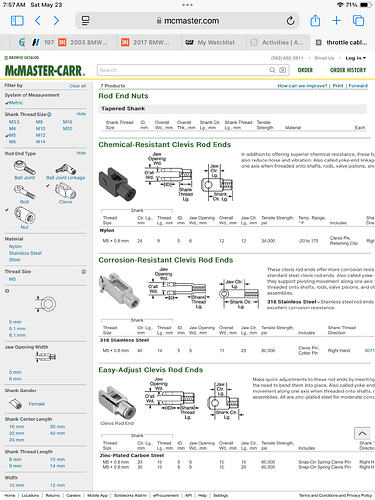Viewport: 375px width, 500px height.
Task: Toggle the Nylon material filter
Action: click(15, 247)
